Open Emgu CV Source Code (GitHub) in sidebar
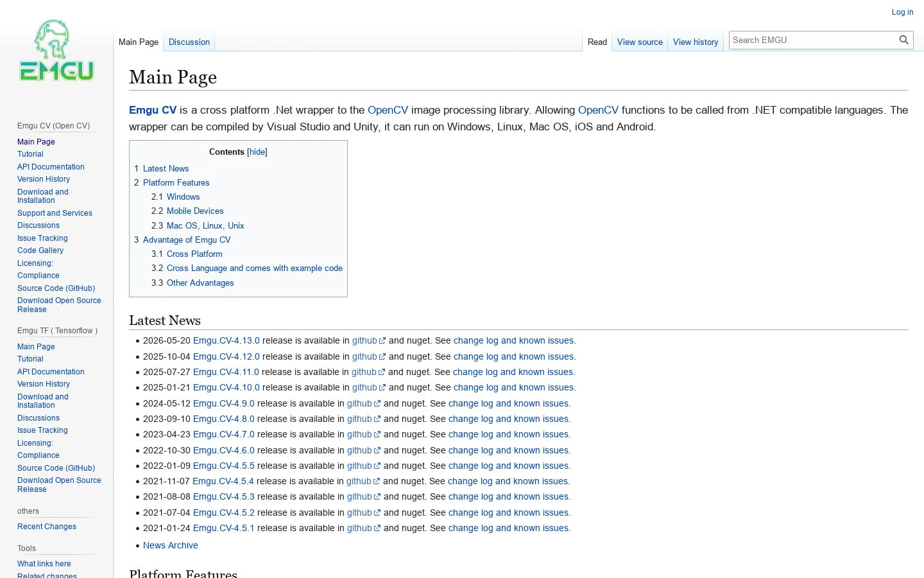The image size is (924, 578). [56, 288]
